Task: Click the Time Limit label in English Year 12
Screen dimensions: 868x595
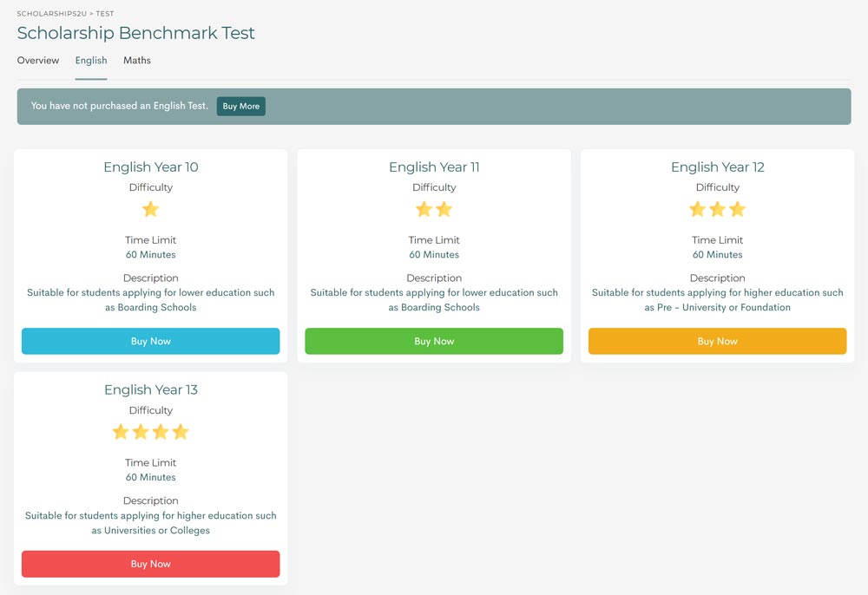Action: [x=718, y=240]
